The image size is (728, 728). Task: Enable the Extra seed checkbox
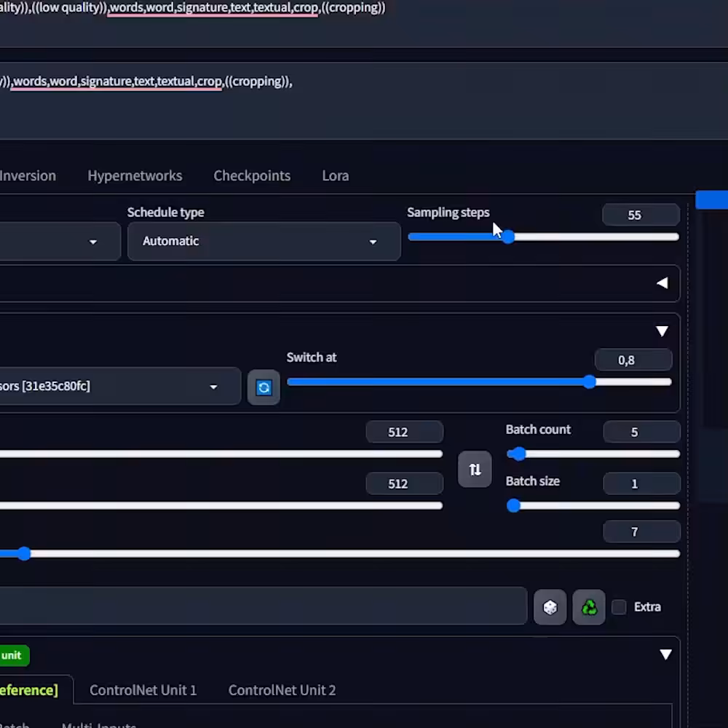619,607
